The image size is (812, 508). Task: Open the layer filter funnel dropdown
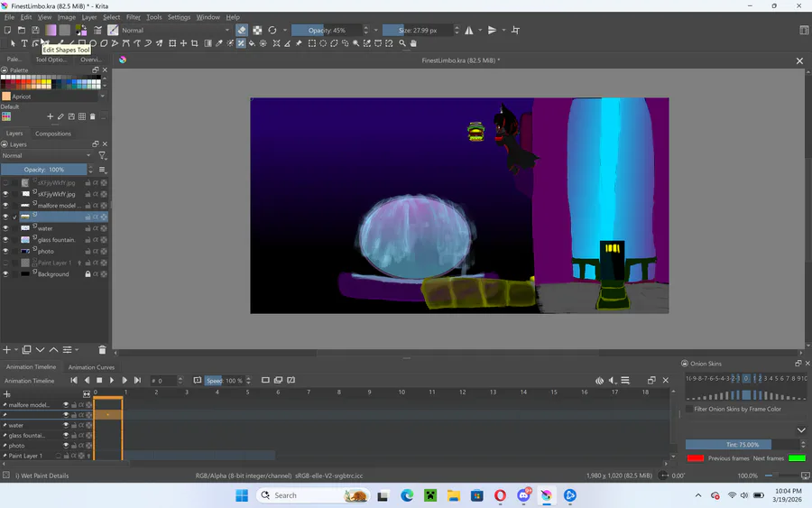[x=102, y=155]
